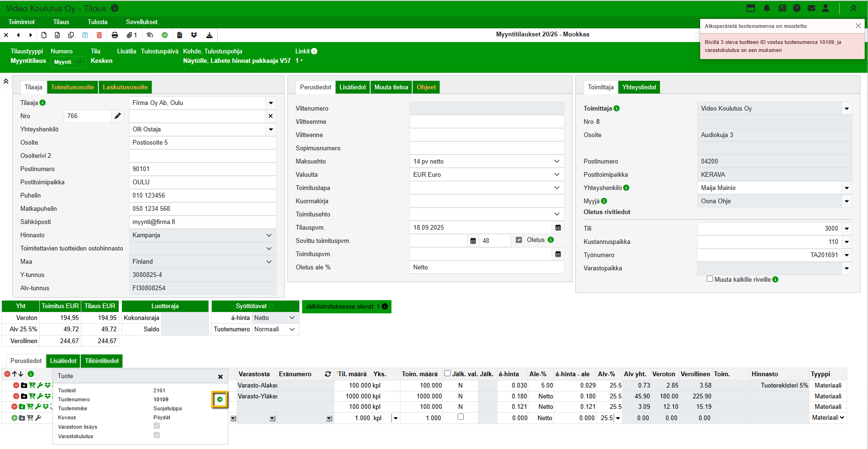Click the green arrow beside Tuotenumero 10109
This screenshot has width=868, height=449.
pyautogui.click(x=220, y=399)
